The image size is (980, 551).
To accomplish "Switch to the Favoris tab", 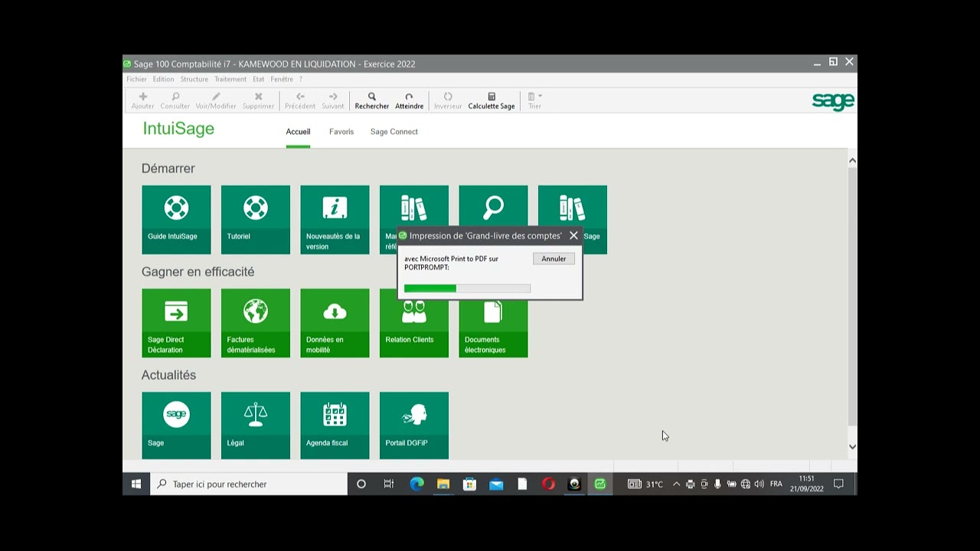I will pyautogui.click(x=341, y=132).
